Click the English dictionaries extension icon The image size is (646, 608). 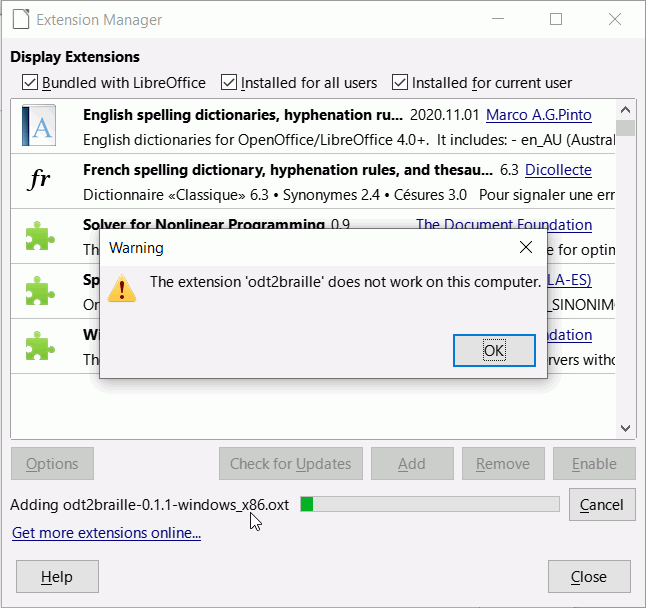coord(39,125)
